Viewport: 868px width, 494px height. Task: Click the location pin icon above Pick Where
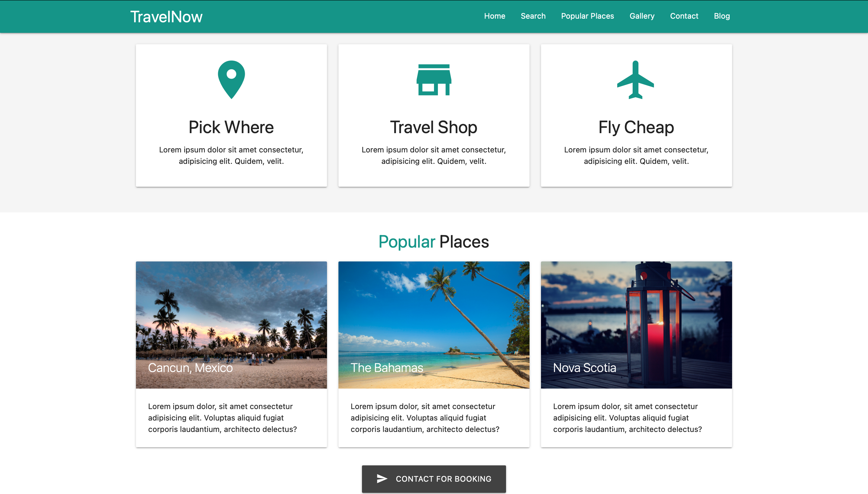231,80
